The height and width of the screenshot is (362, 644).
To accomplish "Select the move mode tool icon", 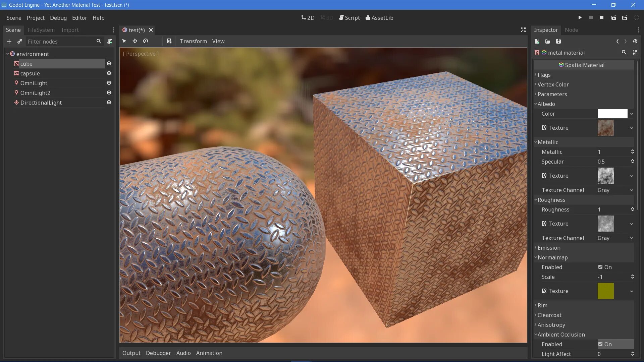I will click(135, 41).
